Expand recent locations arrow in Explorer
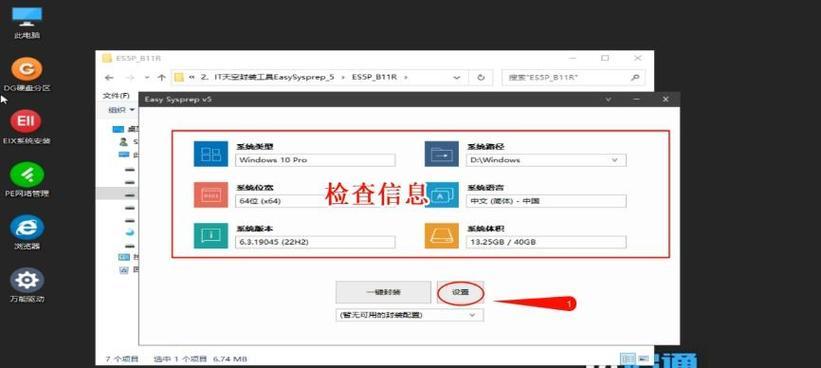821x368 pixels. pyautogui.click(x=147, y=77)
